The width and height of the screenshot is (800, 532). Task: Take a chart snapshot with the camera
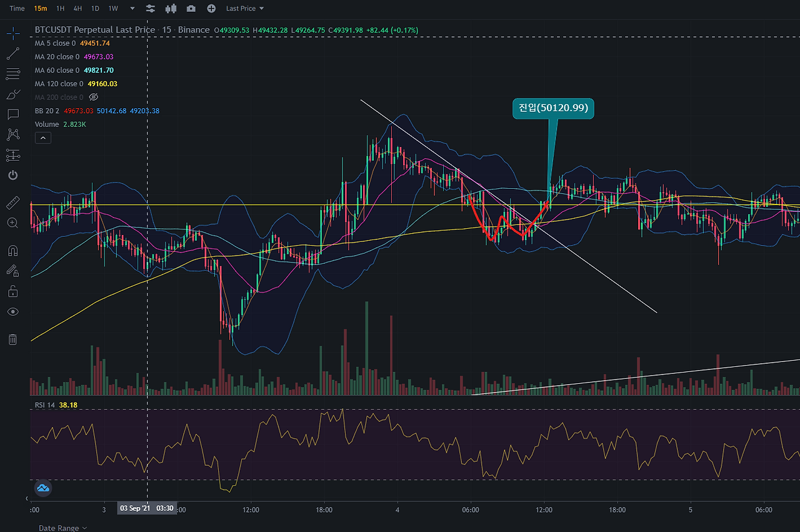click(x=191, y=9)
